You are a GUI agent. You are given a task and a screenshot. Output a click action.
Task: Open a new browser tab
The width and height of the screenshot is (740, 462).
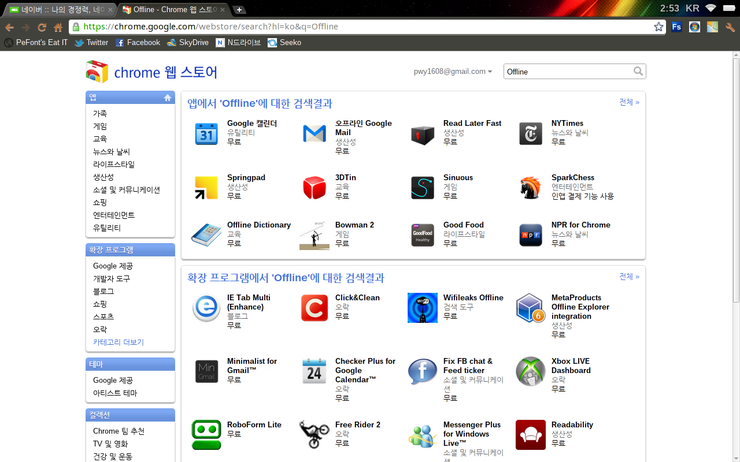(239, 9)
